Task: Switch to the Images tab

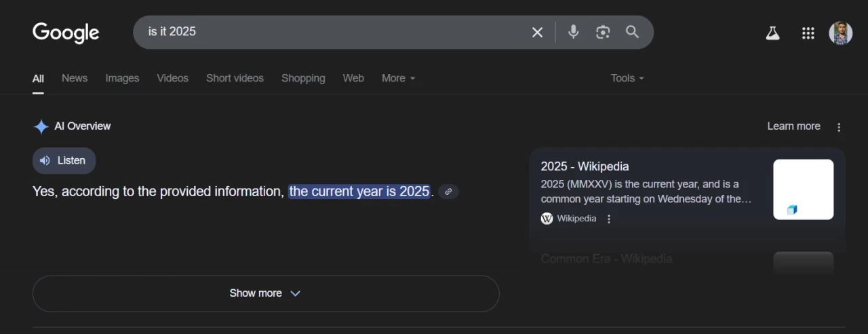Action: coord(122,78)
